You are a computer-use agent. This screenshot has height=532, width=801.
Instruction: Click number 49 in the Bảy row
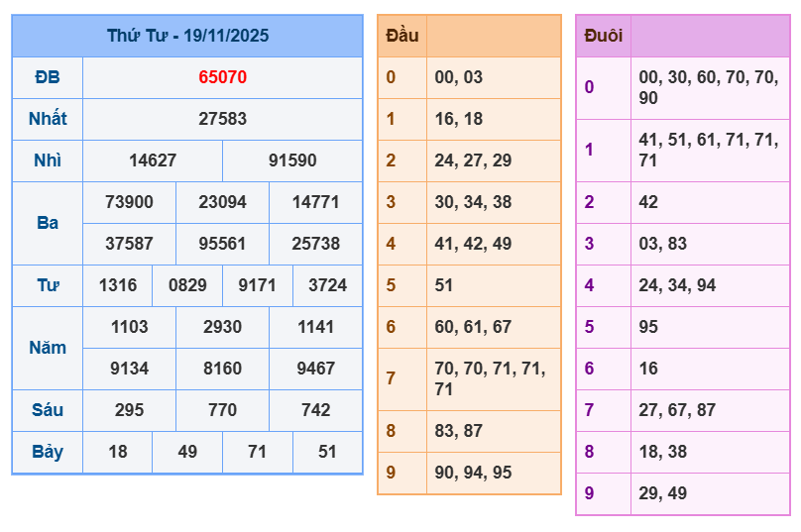(187, 452)
